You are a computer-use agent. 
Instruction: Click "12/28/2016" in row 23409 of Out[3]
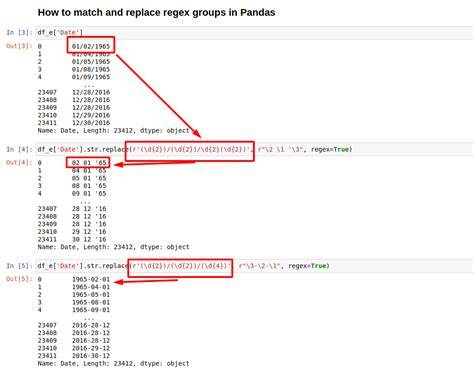click(x=91, y=108)
